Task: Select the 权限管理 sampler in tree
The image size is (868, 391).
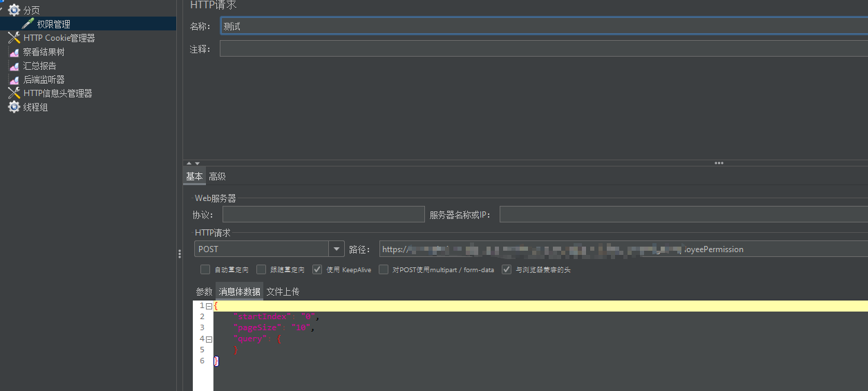Action: (x=54, y=24)
